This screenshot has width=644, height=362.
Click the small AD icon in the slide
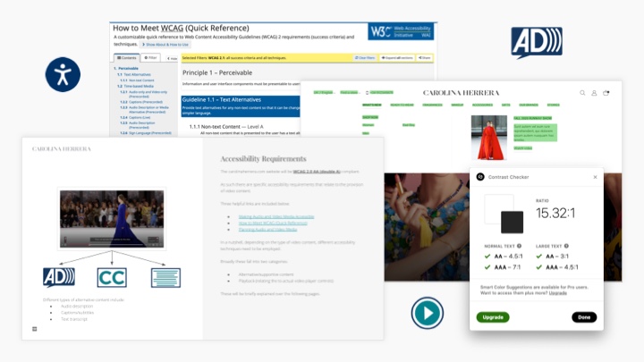59,277
